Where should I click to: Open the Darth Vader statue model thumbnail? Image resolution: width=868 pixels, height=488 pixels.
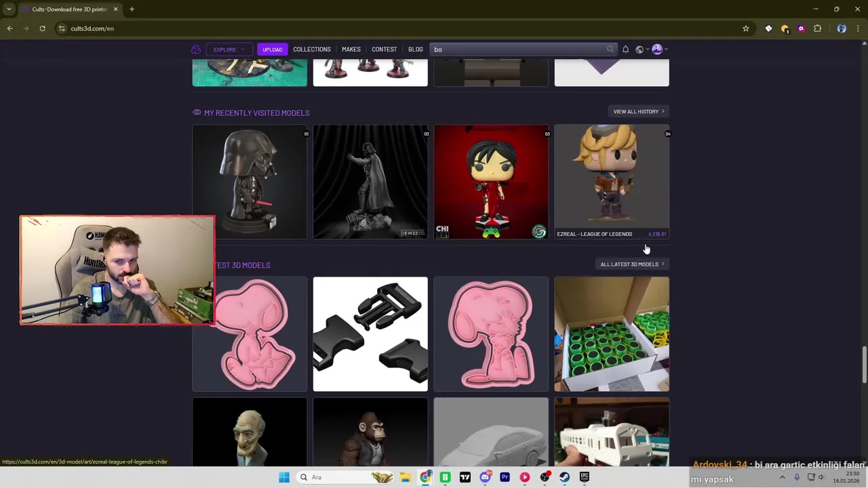[x=370, y=182]
